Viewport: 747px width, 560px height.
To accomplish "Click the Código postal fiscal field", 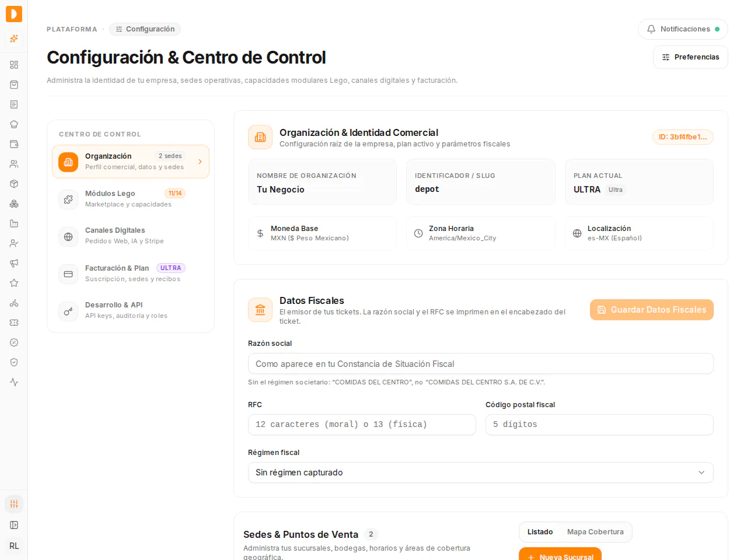I will (x=599, y=425).
